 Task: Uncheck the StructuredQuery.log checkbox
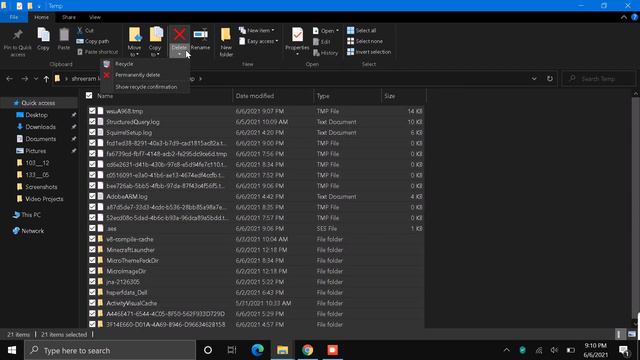pos(92,122)
